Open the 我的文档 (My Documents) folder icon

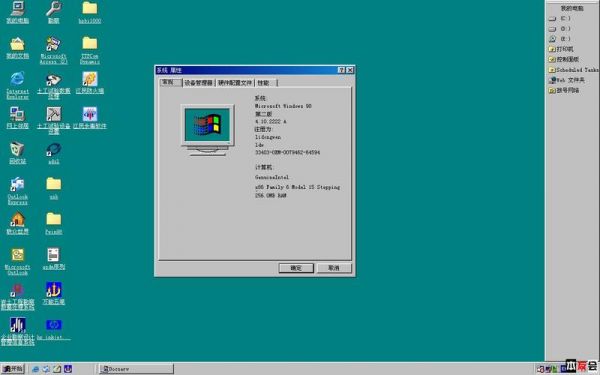18,48
